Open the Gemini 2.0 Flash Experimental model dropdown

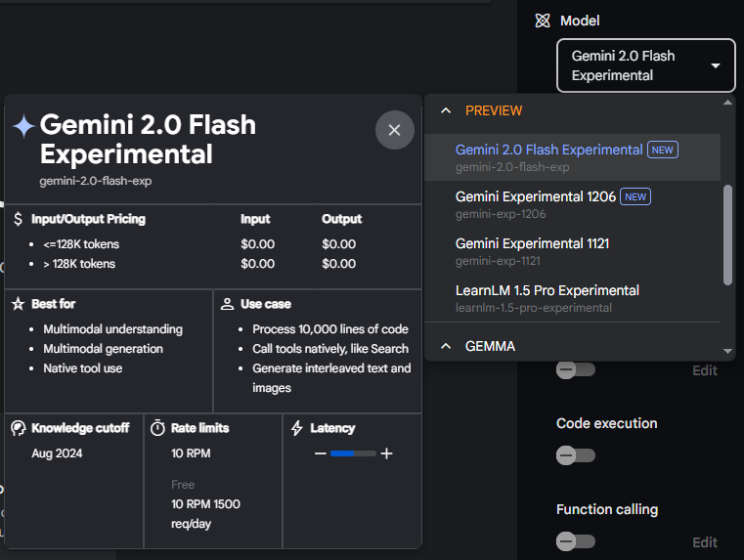(646, 65)
